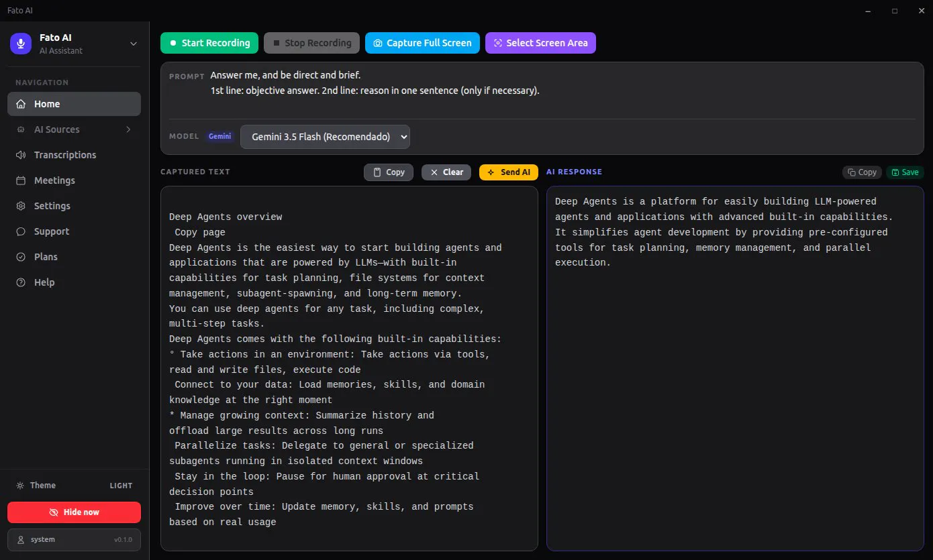Image resolution: width=933 pixels, height=560 pixels.
Task: Click inside the AI response text area
Action: pyautogui.click(x=735, y=369)
